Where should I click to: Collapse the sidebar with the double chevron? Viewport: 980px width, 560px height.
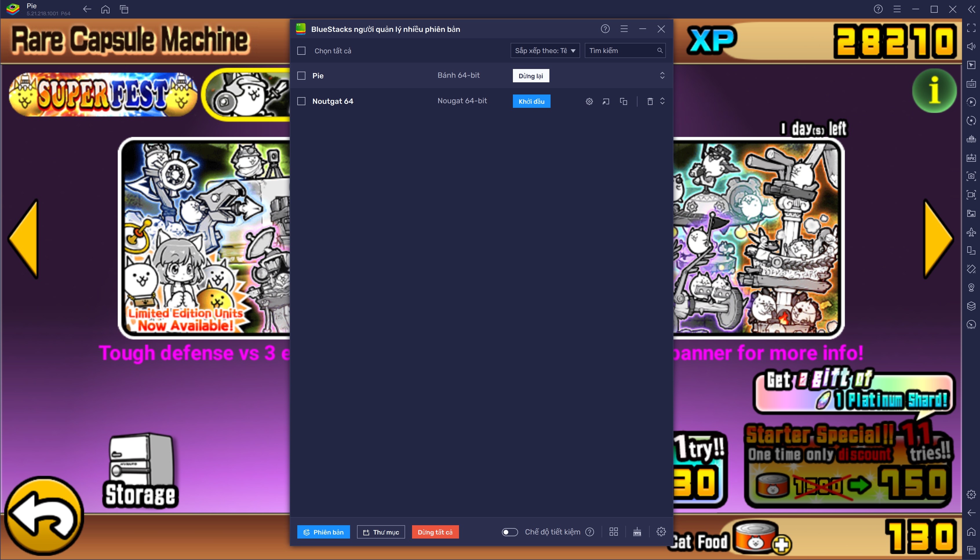point(971,9)
